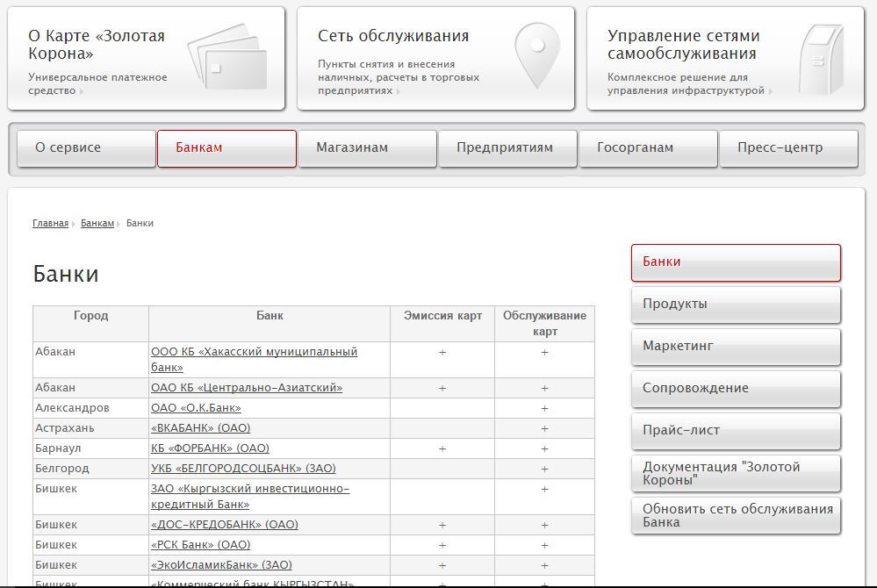Click the map pin icon in Сеть обслуживания banner
The image size is (877, 588).
(x=537, y=55)
